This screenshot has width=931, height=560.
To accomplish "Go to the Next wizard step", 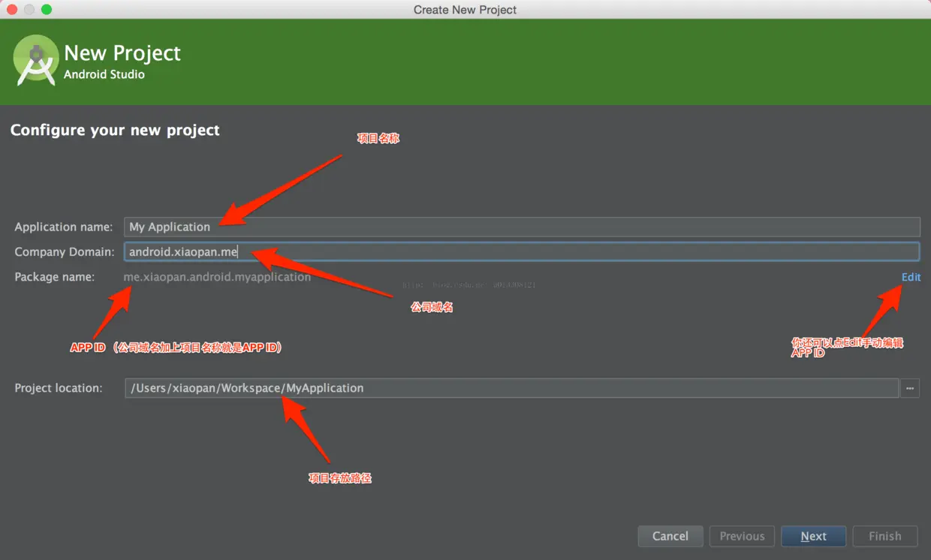I will tap(813, 536).
